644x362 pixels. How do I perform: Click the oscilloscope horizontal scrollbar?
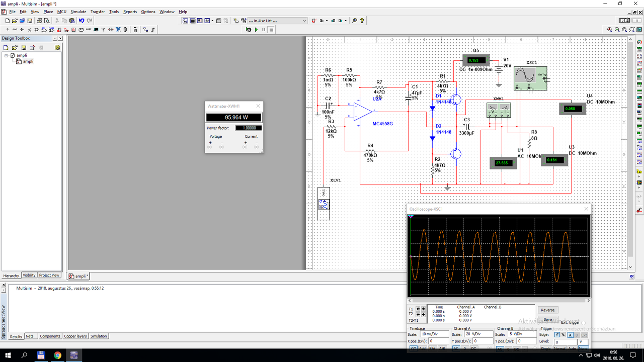[498, 300]
